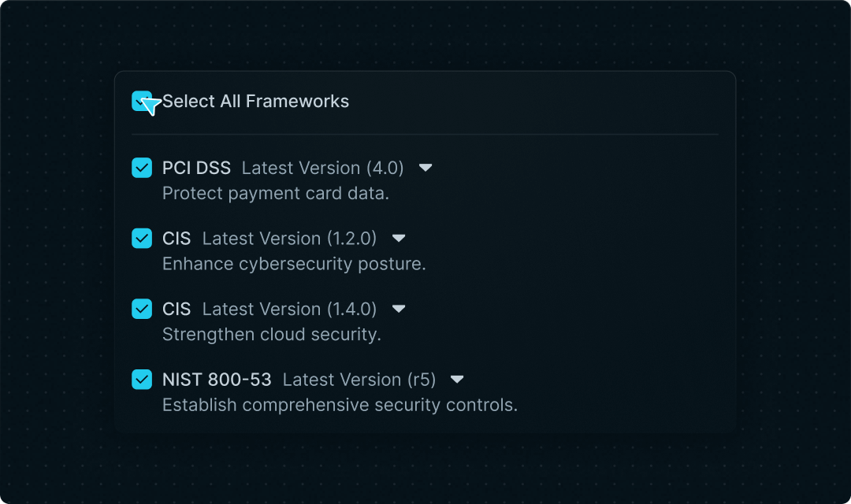Uncheck the PCI DSS framework checkbox
The width and height of the screenshot is (851, 504).
[x=142, y=168]
